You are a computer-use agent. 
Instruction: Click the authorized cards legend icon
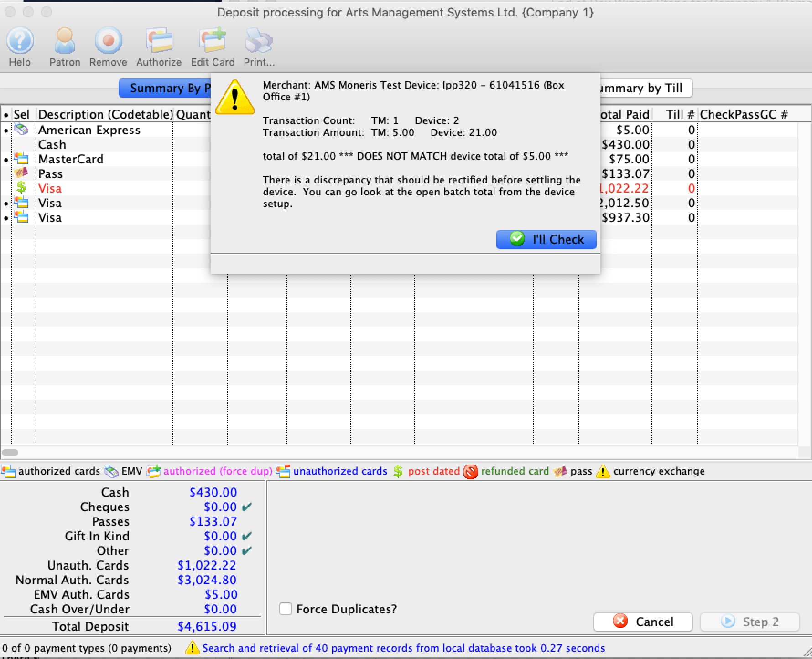(8, 471)
